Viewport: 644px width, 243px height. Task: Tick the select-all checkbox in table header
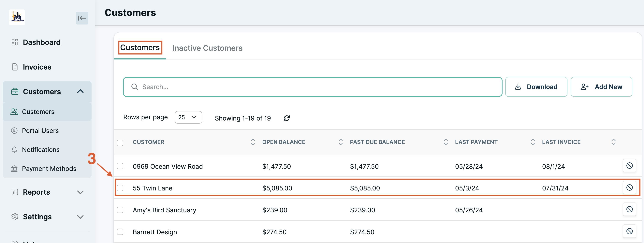120,143
